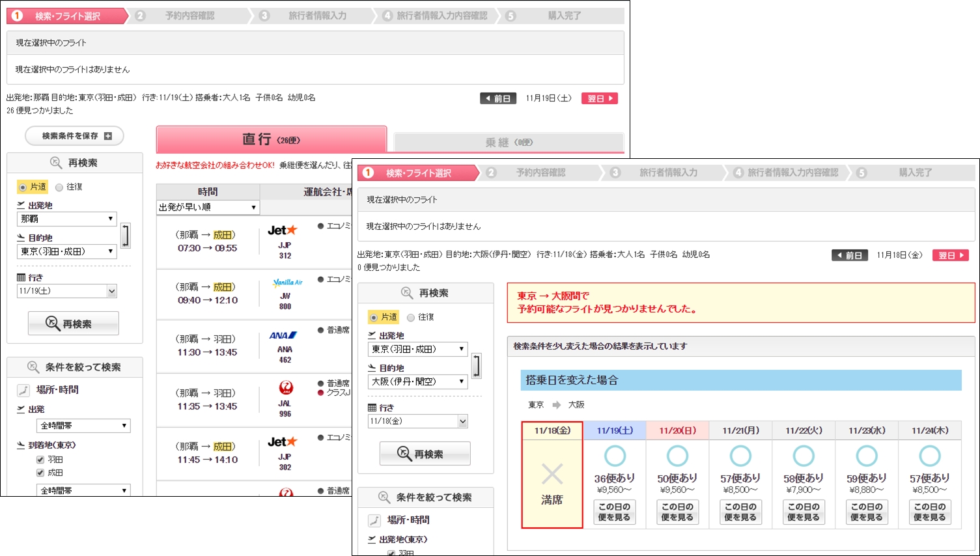Open 目的地 dropdown 大阪(伊丹・関空)

(418, 382)
